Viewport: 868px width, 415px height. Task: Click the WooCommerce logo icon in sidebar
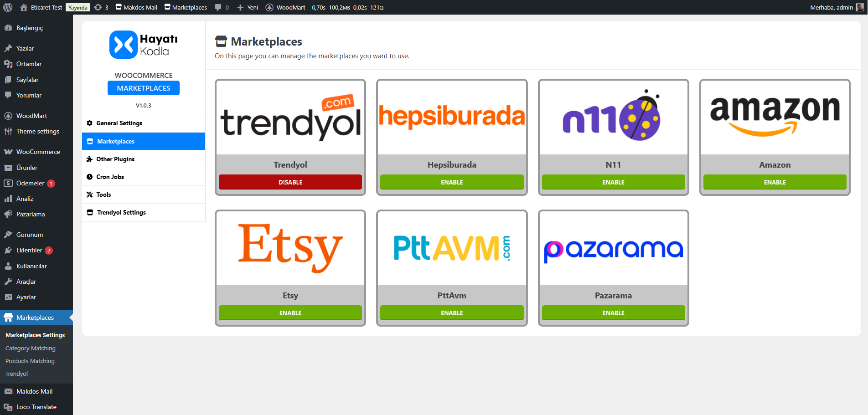point(8,152)
